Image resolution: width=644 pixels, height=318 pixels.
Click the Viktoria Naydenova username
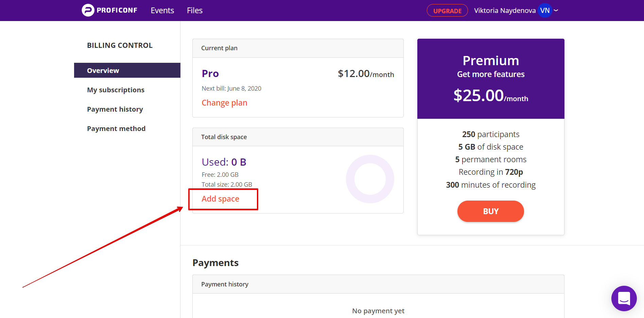(x=505, y=11)
